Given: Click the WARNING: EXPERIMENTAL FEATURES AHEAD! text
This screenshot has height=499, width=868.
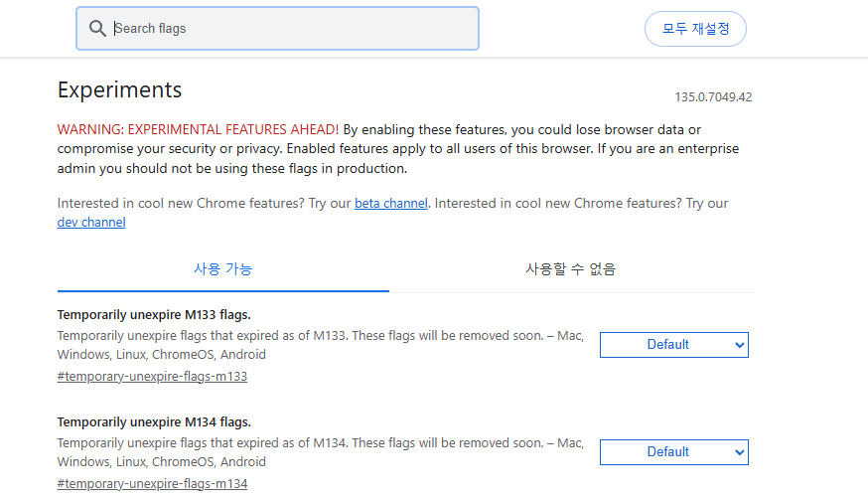Looking at the screenshot, I should coord(198,129).
